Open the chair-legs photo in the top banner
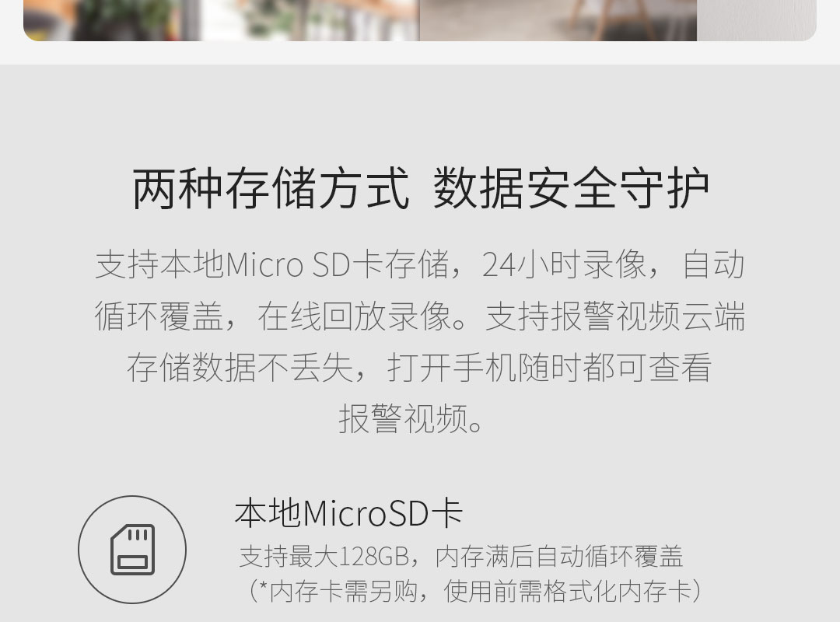Image resolution: width=840 pixels, height=622 pixels. (558, 20)
